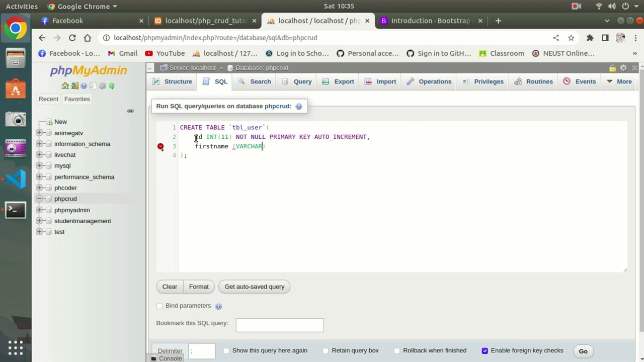Open Chrome side panel icon

(605, 38)
